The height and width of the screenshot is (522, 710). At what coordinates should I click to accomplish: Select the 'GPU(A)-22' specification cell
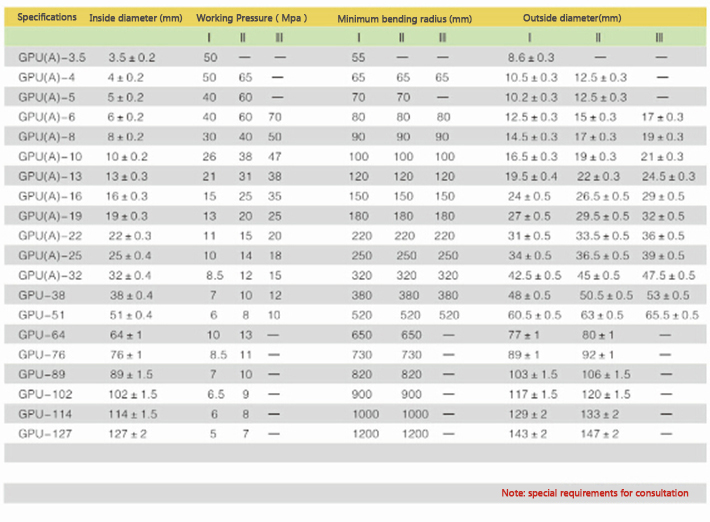click(x=50, y=236)
